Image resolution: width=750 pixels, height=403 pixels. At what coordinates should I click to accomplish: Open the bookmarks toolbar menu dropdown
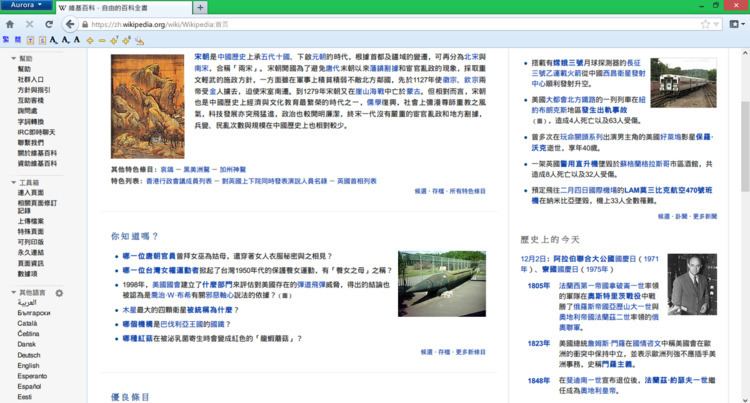pos(738,23)
